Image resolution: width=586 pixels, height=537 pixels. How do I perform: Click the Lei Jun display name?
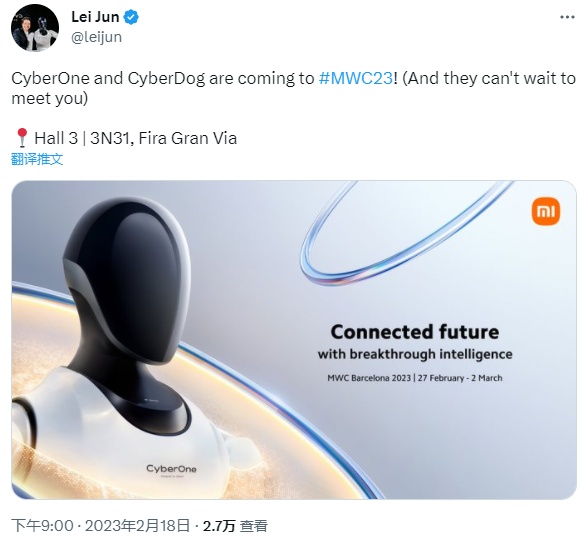point(95,17)
